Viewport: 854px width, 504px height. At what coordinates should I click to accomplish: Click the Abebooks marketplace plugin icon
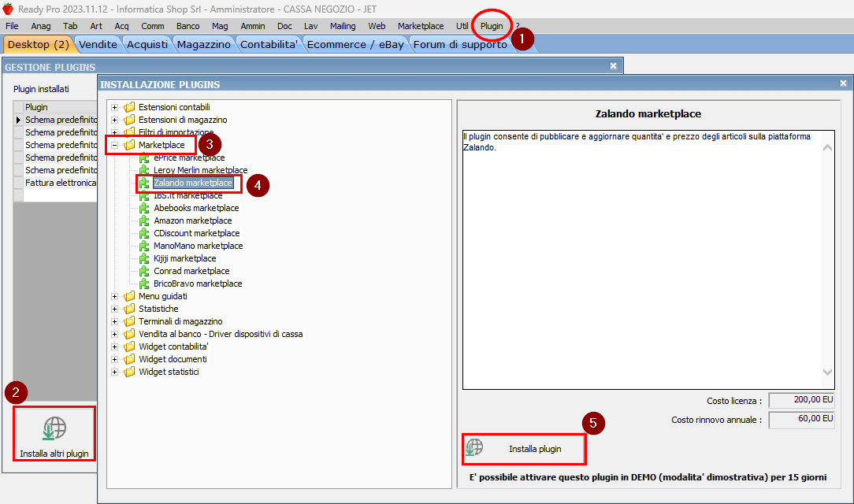click(x=144, y=208)
